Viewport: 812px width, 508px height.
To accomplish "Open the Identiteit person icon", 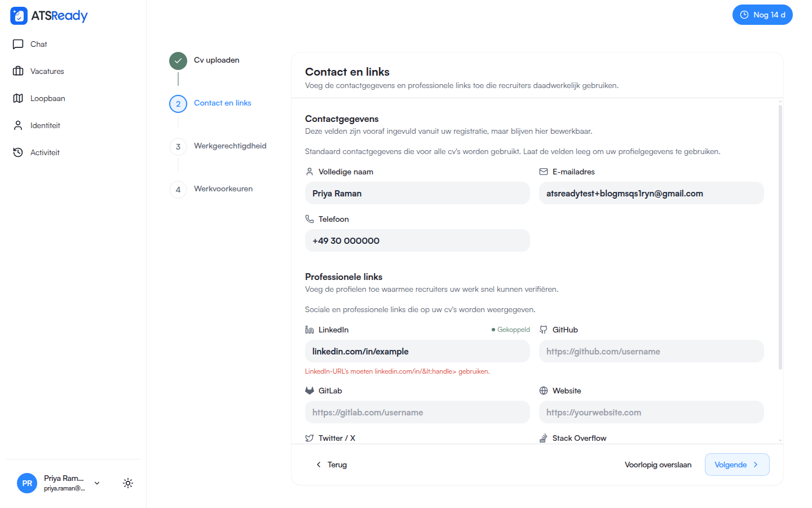I will [18, 125].
